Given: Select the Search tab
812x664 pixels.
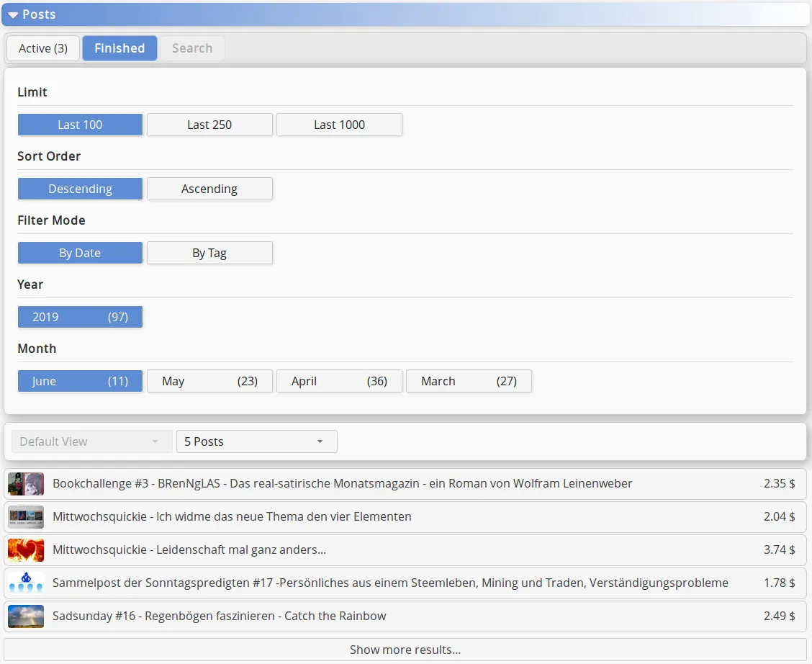Looking at the screenshot, I should point(192,48).
